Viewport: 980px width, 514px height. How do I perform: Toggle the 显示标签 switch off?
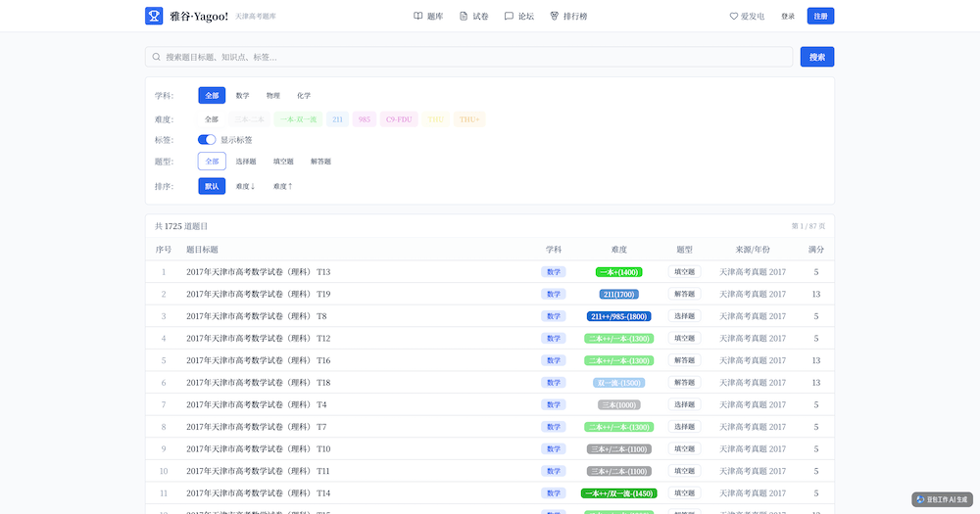tap(207, 140)
